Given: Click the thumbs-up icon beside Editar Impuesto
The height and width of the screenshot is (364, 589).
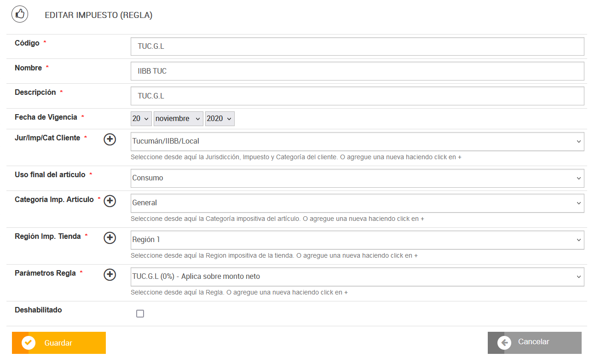Looking at the screenshot, I should coord(20,14).
